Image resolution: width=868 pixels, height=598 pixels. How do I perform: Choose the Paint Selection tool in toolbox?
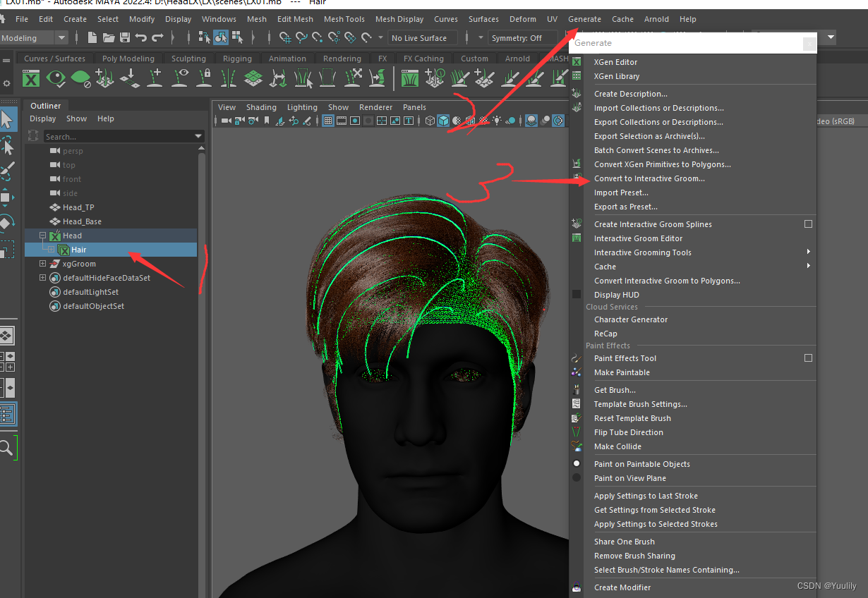coord(7,171)
